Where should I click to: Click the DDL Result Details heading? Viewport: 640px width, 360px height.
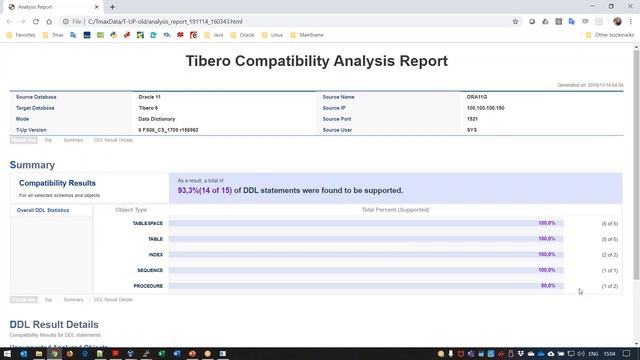pyautogui.click(x=54, y=324)
